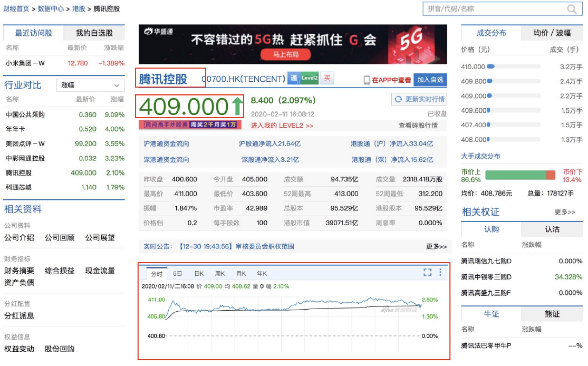Screen dimensions: 588x366
Task: Click 小米集团-W in recent stocks
Action: (25, 63)
